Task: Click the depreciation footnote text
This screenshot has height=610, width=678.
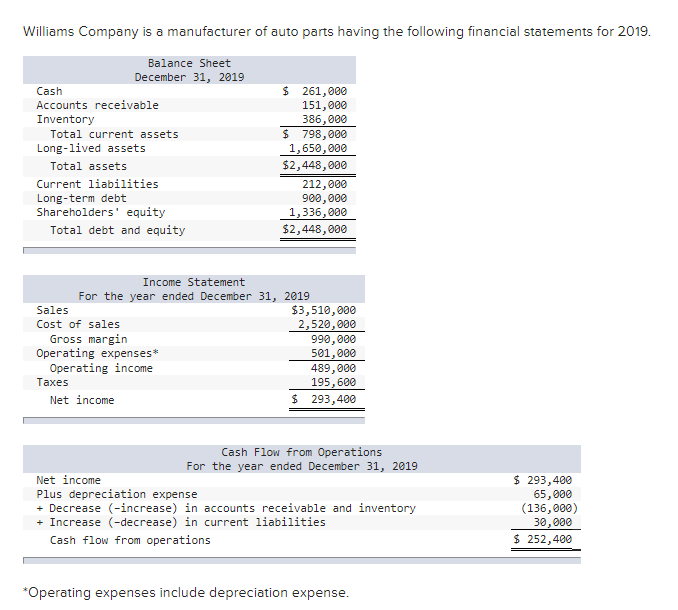Action: click(x=186, y=592)
